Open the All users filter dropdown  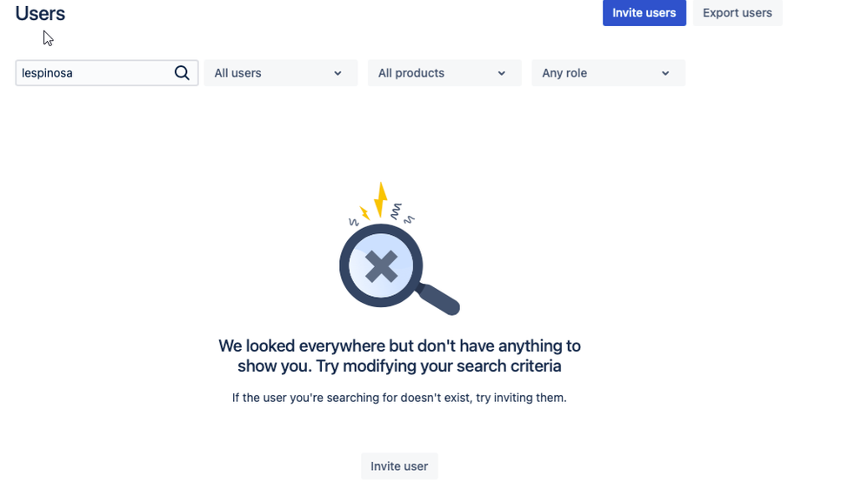[281, 72]
